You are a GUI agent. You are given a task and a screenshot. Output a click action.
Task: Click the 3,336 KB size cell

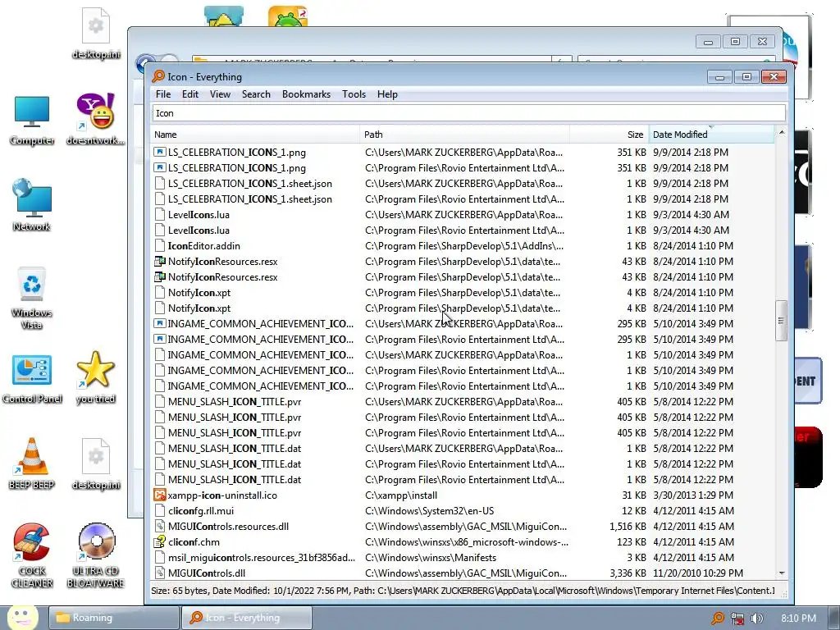point(628,573)
